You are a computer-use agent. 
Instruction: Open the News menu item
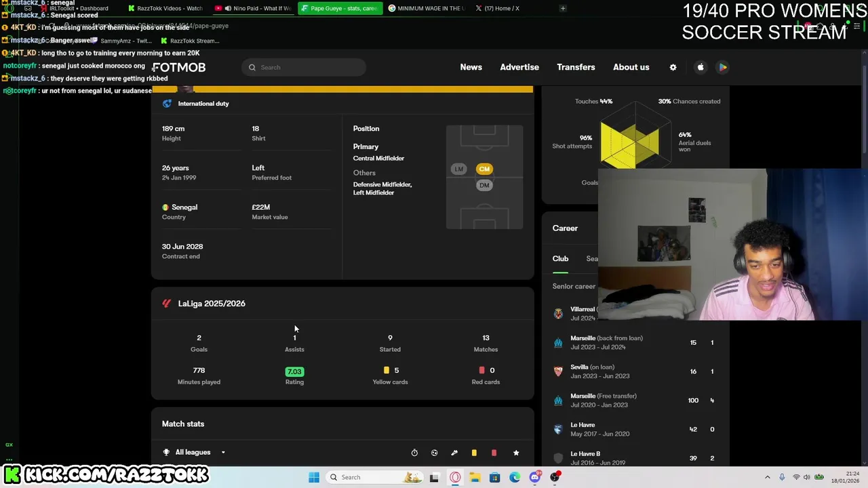pos(471,67)
